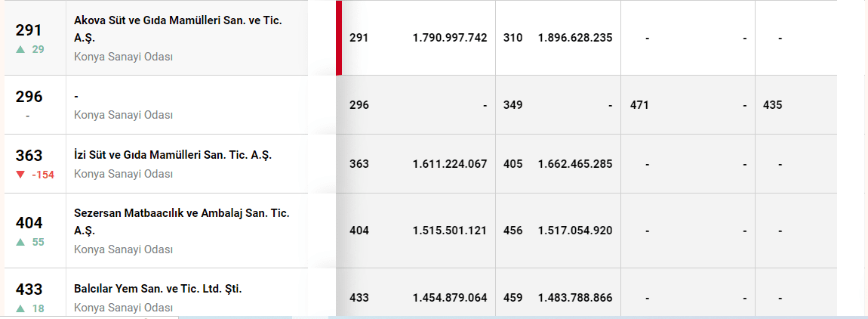Click the -154 rank change indicator

[43, 175]
